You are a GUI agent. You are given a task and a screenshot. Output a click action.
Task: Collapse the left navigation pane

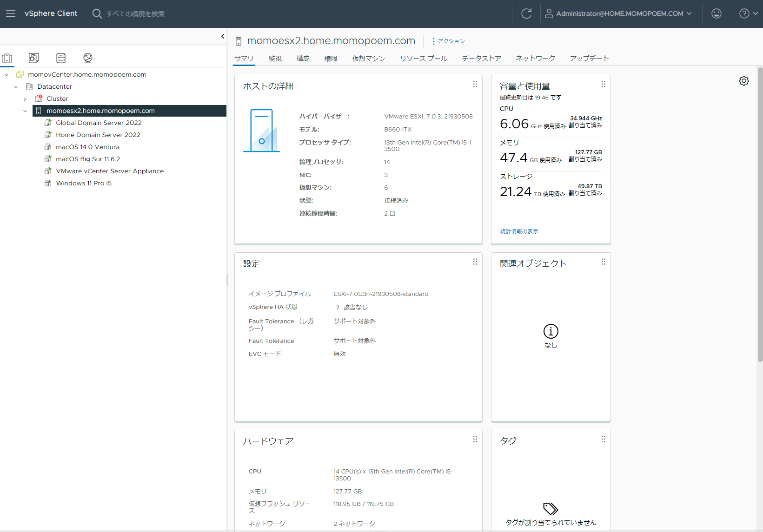click(x=223, y=36)
